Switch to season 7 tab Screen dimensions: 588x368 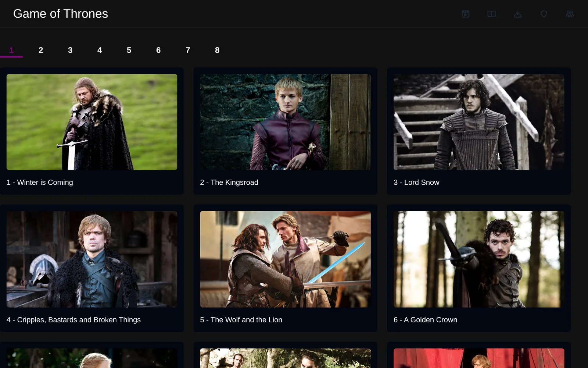pos(188,50)
